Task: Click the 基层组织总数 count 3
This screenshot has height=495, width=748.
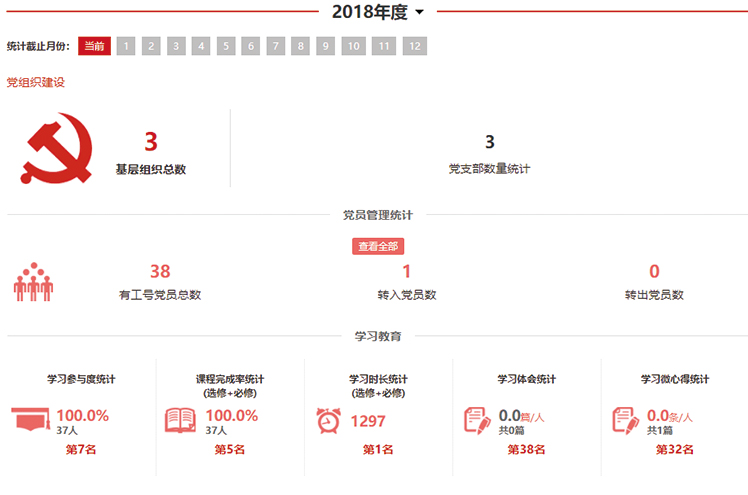Action: point(151,142)
